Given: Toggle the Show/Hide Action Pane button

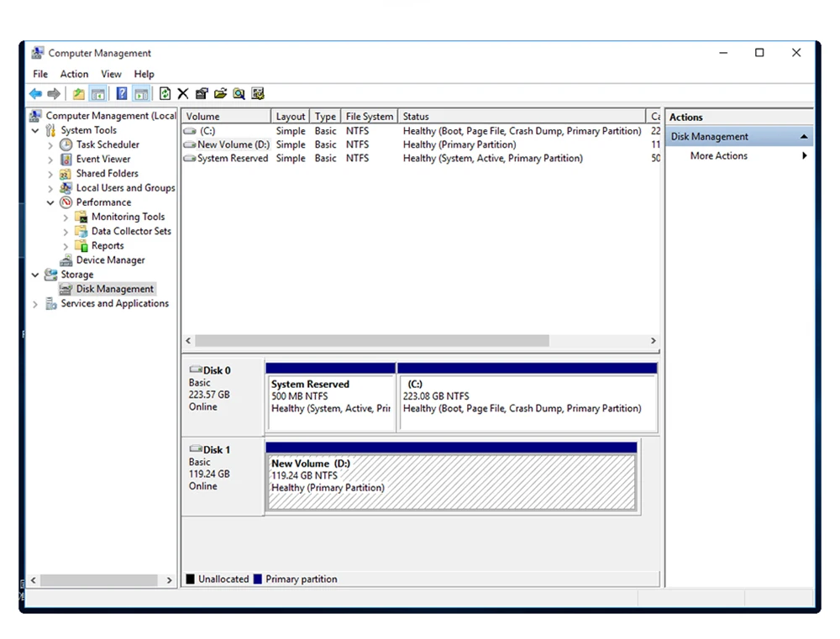Looking at the screenshot, I should click(x=141, y=94).
